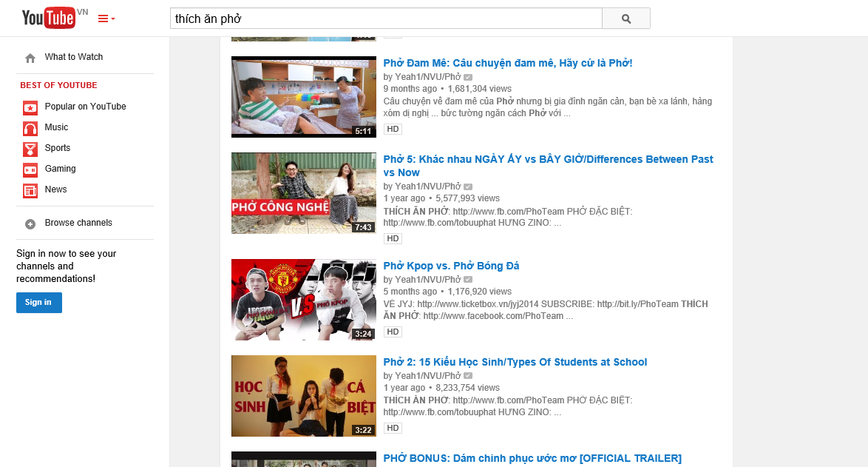Open 'PHỞ BONUS: Dám chinh phục ước mơ' trailer
Image resolution: width=868 pixels, height=467 pixels.
pyautogui.click(x=532, y=458)
